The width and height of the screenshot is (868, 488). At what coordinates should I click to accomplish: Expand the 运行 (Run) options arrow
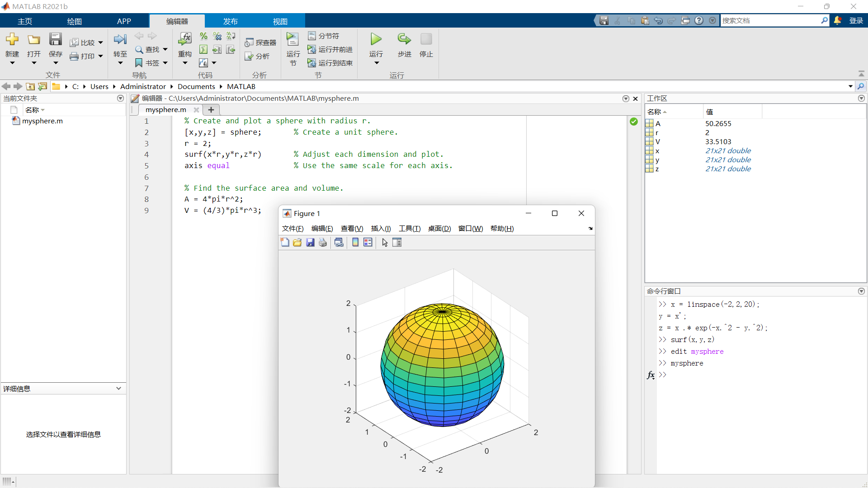tap(376, 63)
